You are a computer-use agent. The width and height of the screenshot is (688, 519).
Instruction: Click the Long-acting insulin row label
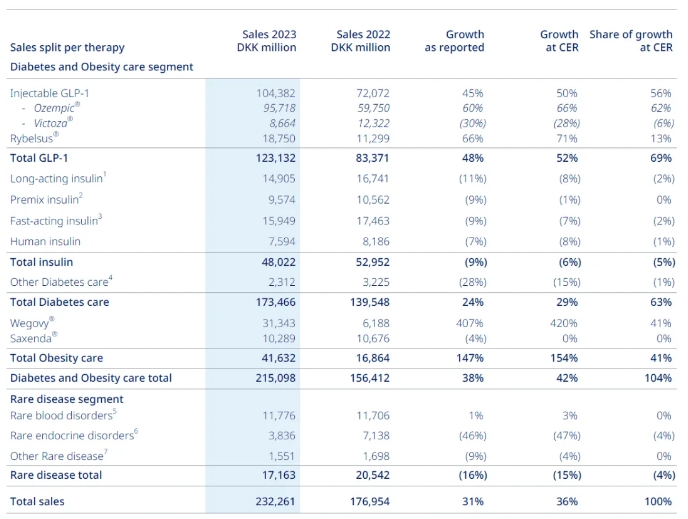click(x=58, y=178)
